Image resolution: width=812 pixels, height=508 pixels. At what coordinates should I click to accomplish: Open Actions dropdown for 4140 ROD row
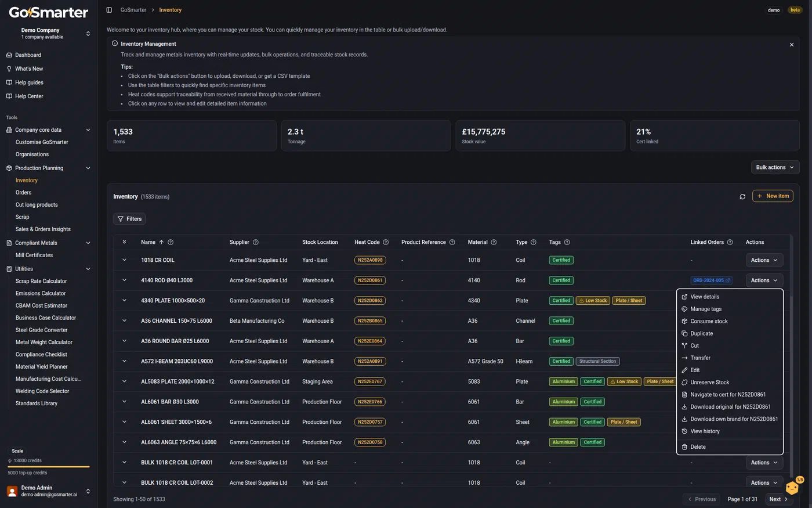(x=764, y=280)
